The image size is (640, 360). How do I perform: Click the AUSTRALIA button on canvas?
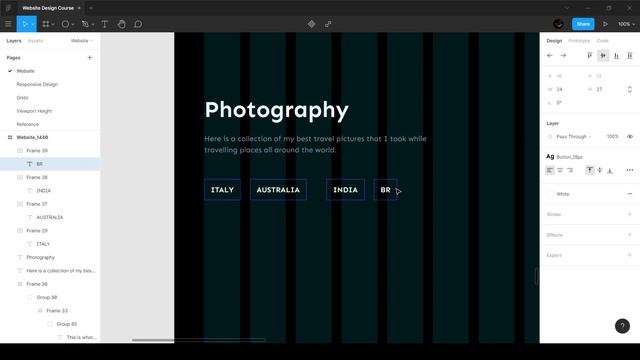click(278, 190)
